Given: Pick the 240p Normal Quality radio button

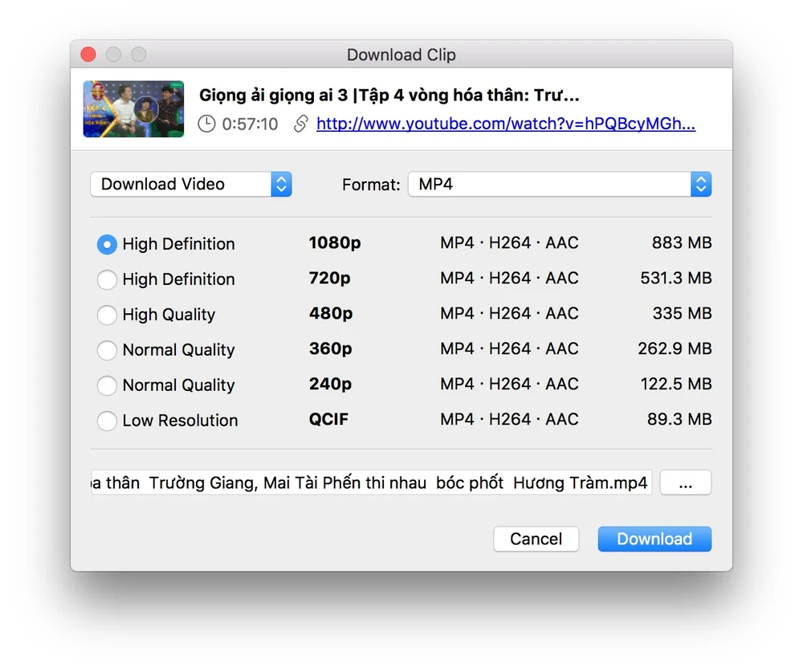Looking at the screenshot, I should click(x=107, y=385).
